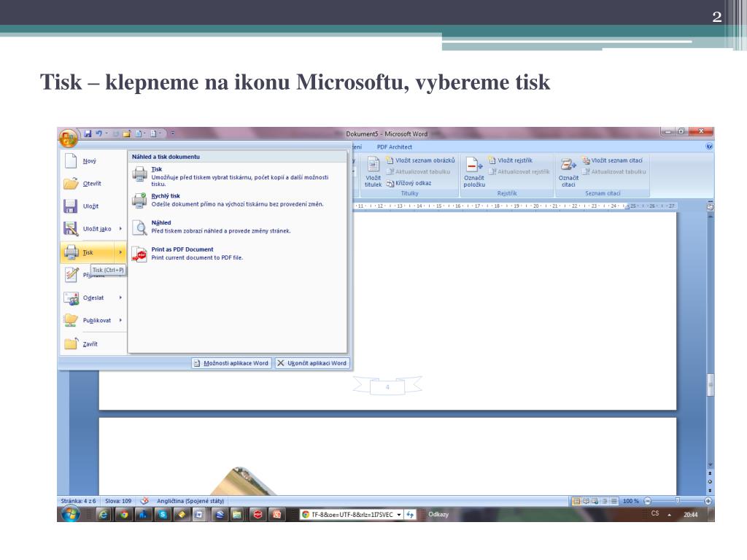Image resolution: width=747 pixels, height=560 pixels.
Task: Click Aktualizovat tabulku in Seznam citací group
Action: [614, 172]
